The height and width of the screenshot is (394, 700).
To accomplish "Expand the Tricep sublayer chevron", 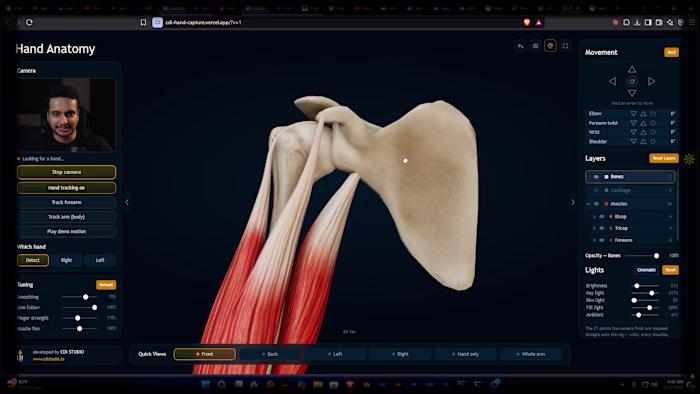I will [594, 228].
